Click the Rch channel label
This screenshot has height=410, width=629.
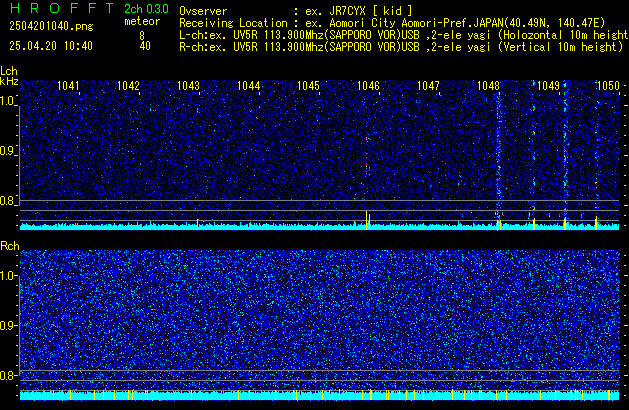click(x=10, y=246)
